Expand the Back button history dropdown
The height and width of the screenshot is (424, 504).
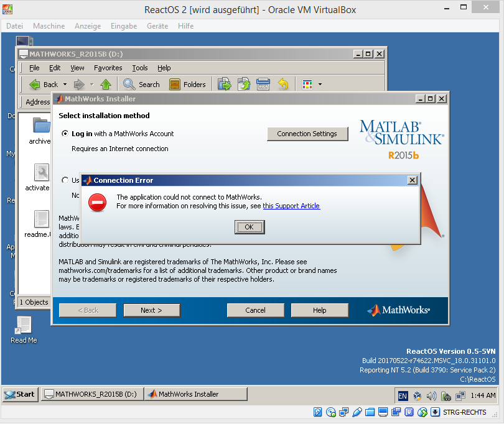point(64,85)
